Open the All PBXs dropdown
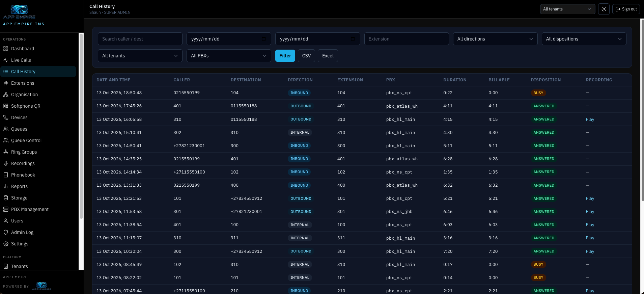 pos(229,56)
